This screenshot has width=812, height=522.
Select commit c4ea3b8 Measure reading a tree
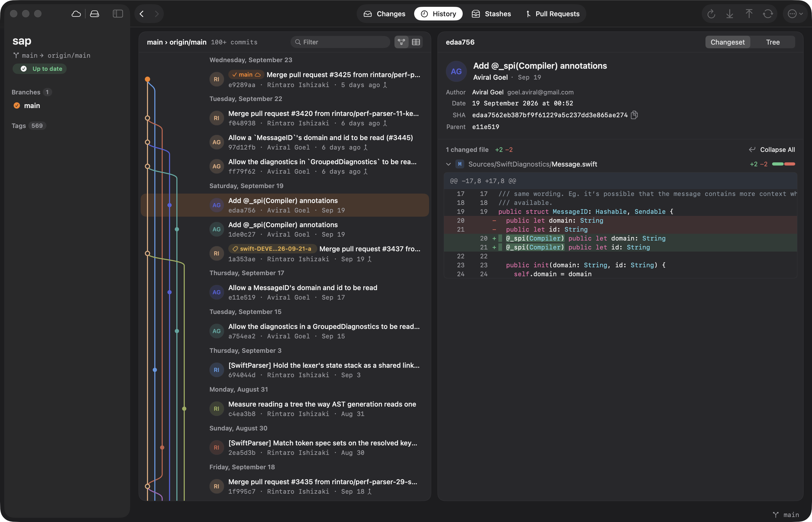coord(285,409)
